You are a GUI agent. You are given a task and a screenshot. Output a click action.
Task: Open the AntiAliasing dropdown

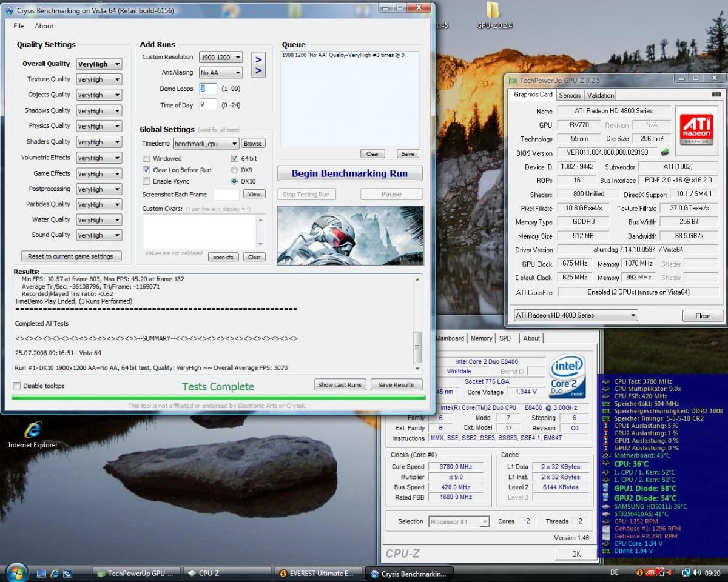point(221,73)
